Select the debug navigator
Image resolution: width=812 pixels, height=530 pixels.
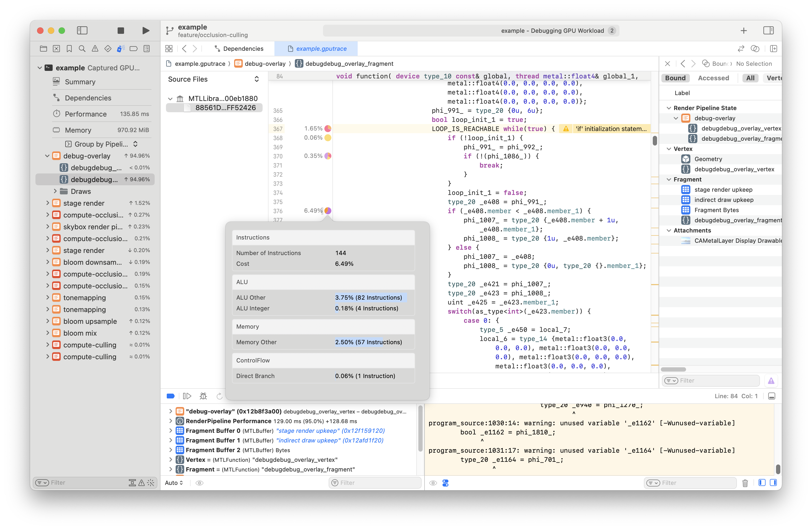click(121, 48)
